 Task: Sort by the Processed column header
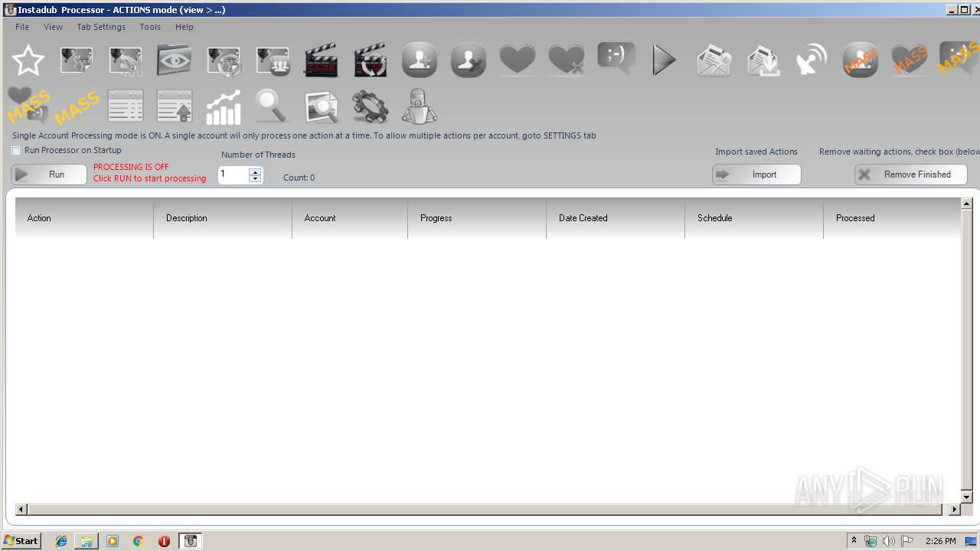(892, 218)
